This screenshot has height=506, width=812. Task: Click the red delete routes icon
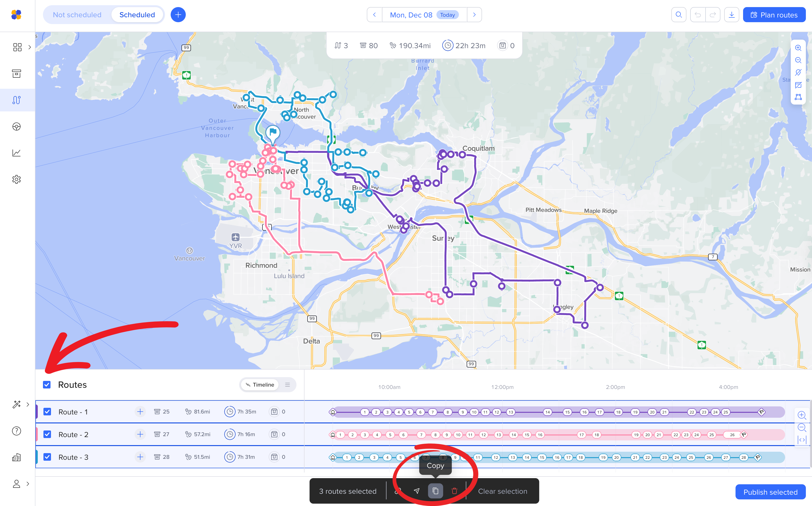[454, 491]
